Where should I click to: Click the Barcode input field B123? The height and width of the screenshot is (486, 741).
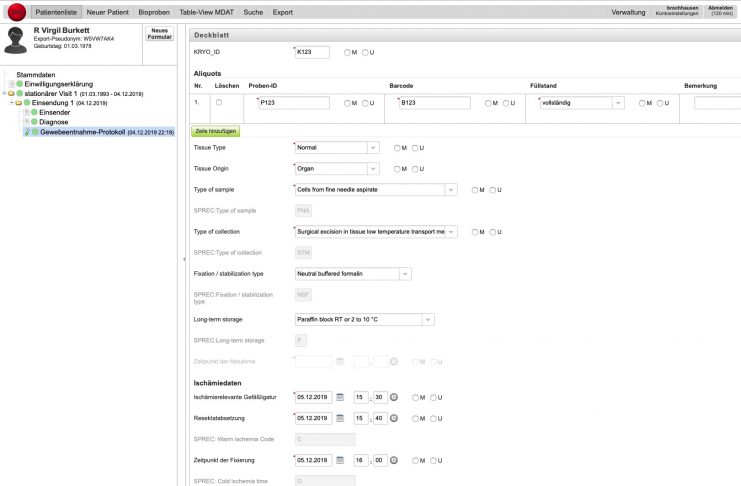(x=434, y=103)
